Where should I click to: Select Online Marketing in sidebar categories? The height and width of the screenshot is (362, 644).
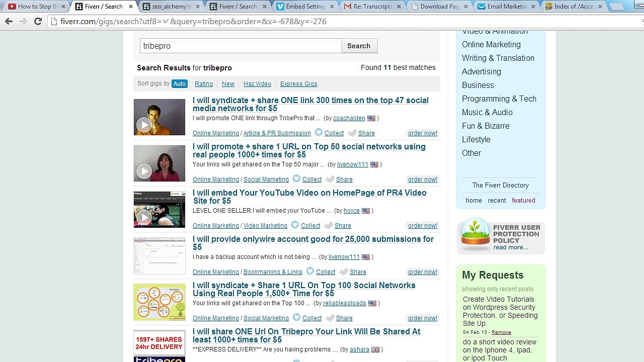tap(491, 44)
